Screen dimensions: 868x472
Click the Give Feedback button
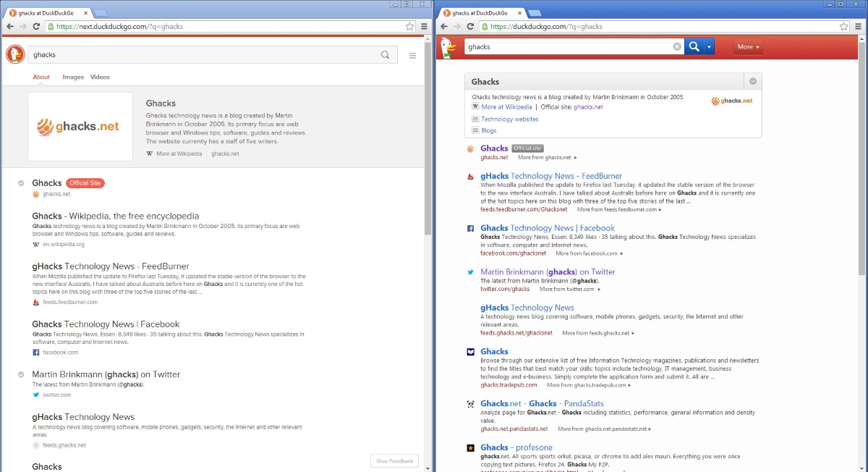click(395, 460)
